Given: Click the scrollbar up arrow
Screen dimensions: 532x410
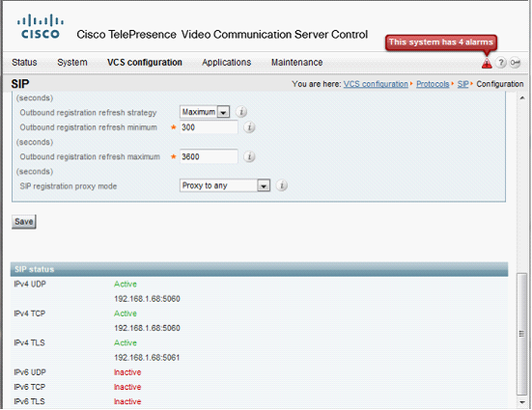Looking at the screenshot, I should [x=522, y=98].
